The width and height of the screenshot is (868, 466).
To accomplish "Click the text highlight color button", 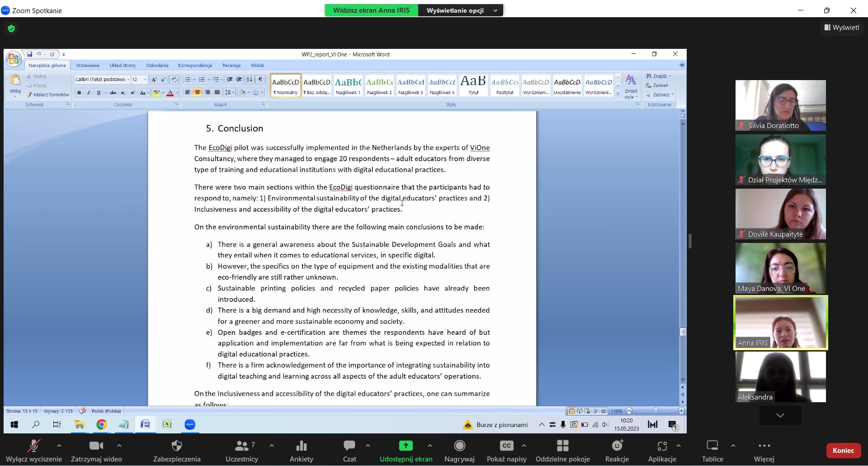I will coord(156,93).
